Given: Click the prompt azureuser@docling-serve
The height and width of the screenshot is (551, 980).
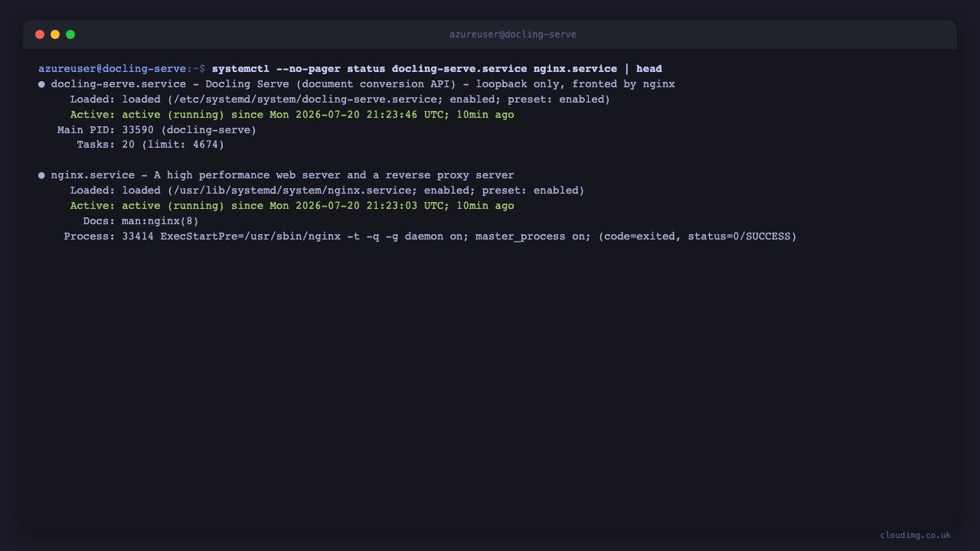Looking at the screenshot, I should (113, 69).
